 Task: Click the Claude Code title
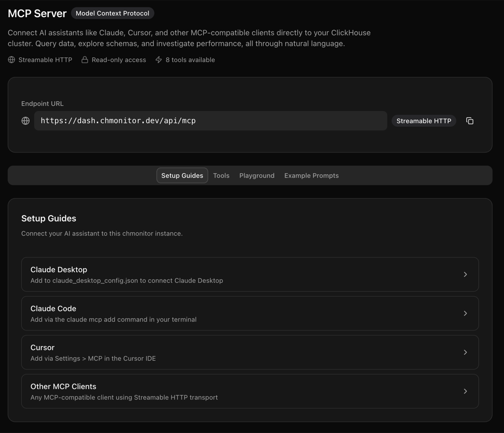[53, 309]
